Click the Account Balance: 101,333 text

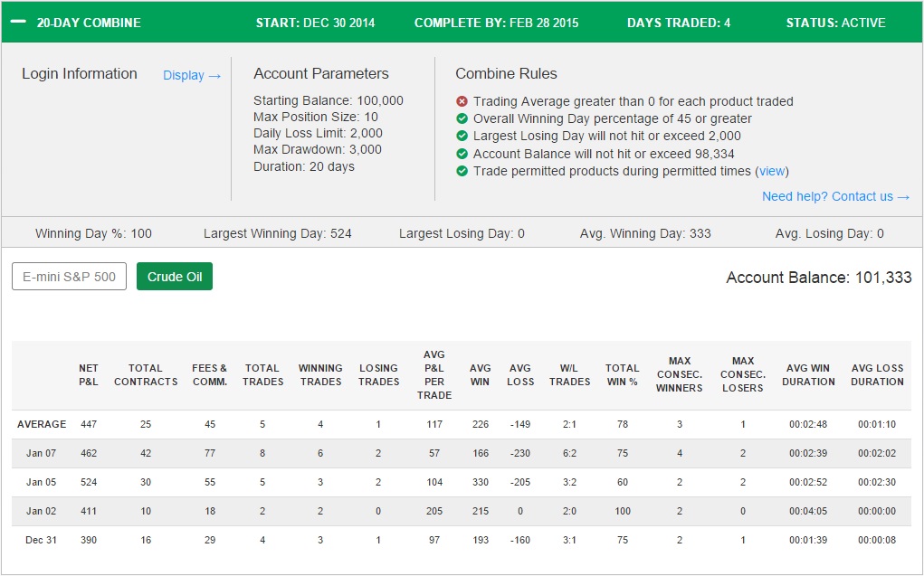coord(818,278)
